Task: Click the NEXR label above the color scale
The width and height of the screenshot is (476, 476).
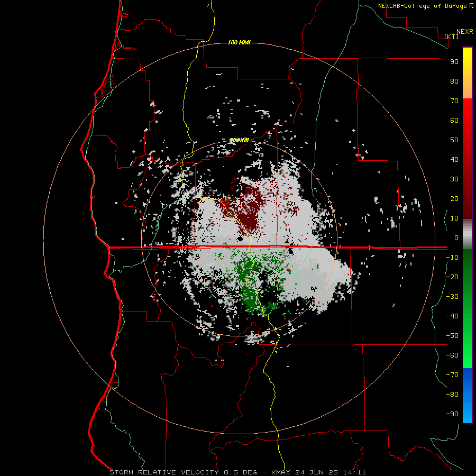Action: pos(465,32)
